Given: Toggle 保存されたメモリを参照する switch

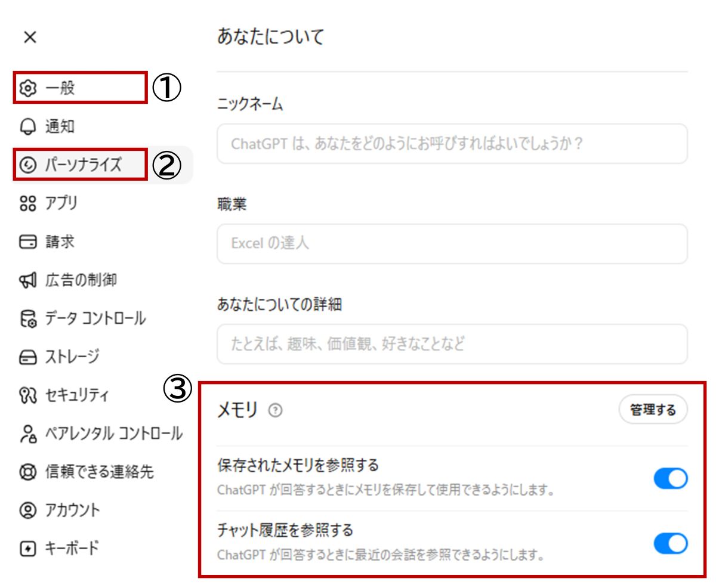Looking at the screenshot, I should click(671, 479).
